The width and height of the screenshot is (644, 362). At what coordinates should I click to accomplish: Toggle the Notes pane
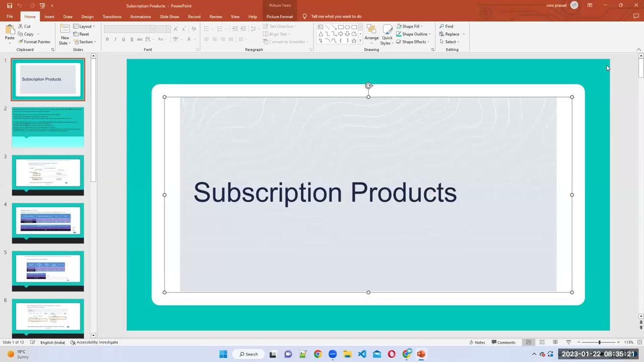(477, 342)
